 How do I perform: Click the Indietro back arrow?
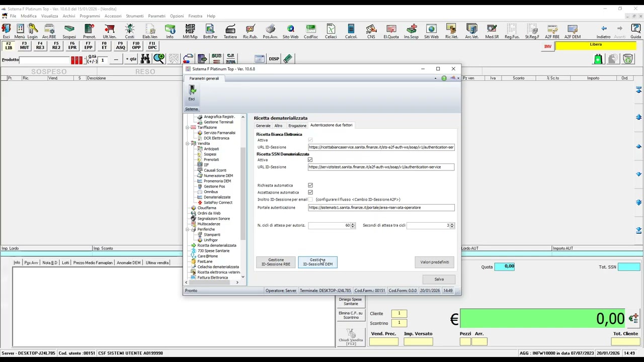click(x=604, y=31)
